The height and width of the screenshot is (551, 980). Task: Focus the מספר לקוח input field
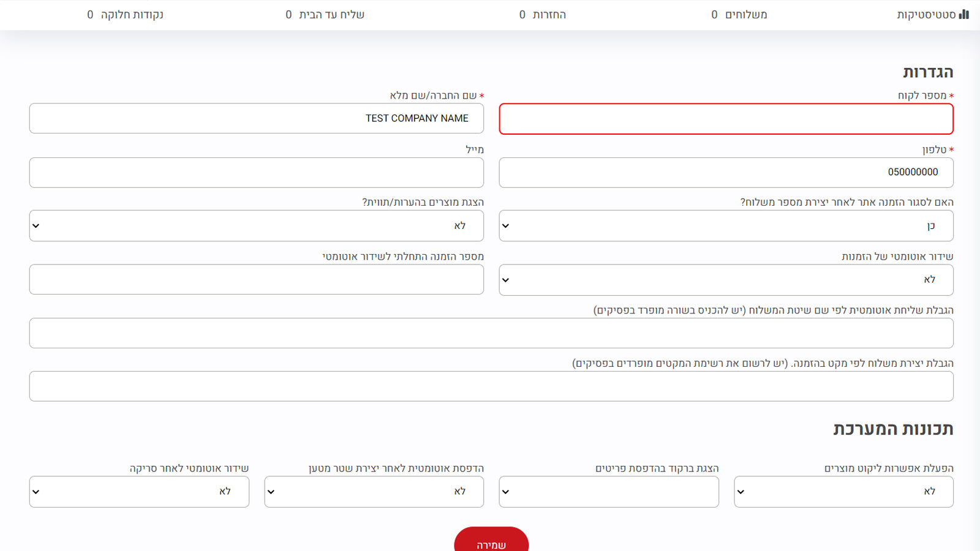point(726,119)
